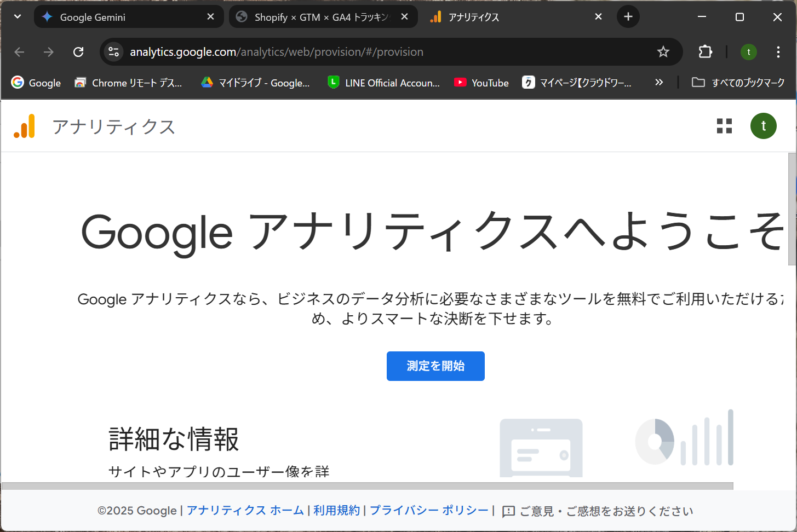The width and height of the screenshot is (797, 532).
Task: Select the アナリティクス browser tab
Action: click(x=517, y=17)
